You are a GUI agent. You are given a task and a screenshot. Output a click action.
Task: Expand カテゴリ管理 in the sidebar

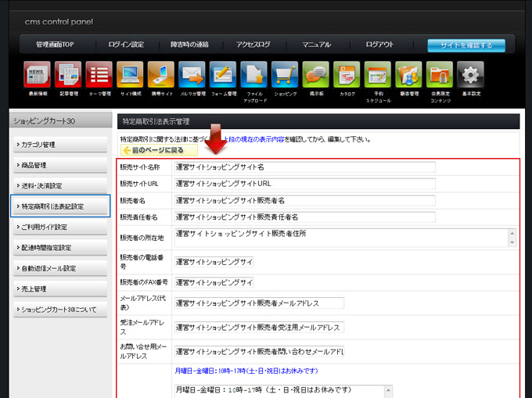click(x=61, y=145)
